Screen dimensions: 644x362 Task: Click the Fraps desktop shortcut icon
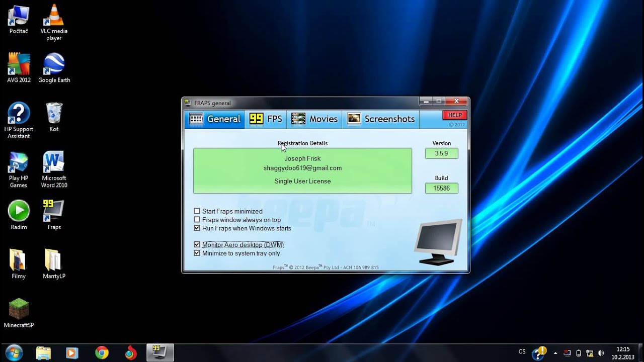pos(54,215)
